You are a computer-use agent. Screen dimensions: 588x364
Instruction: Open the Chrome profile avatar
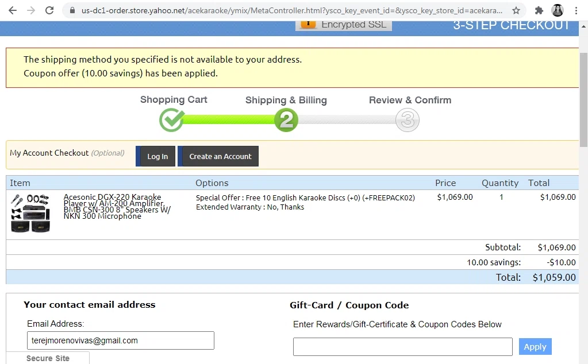click(558, 10)
